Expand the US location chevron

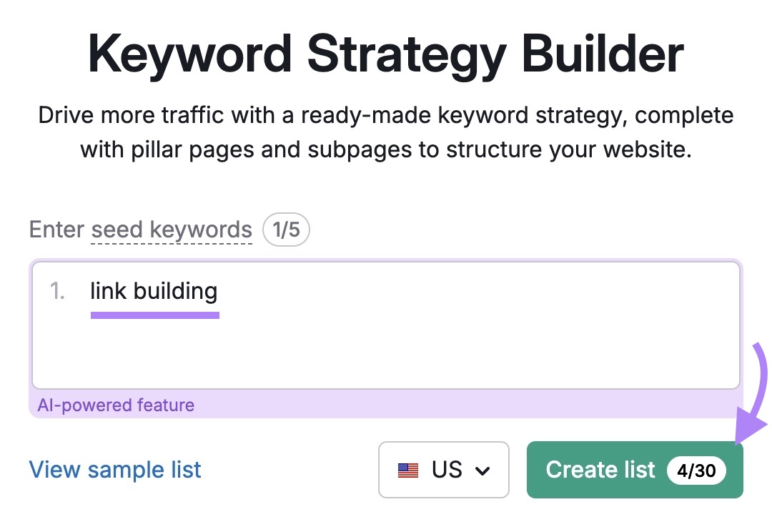pyautogui.click(x=485, y=470)
